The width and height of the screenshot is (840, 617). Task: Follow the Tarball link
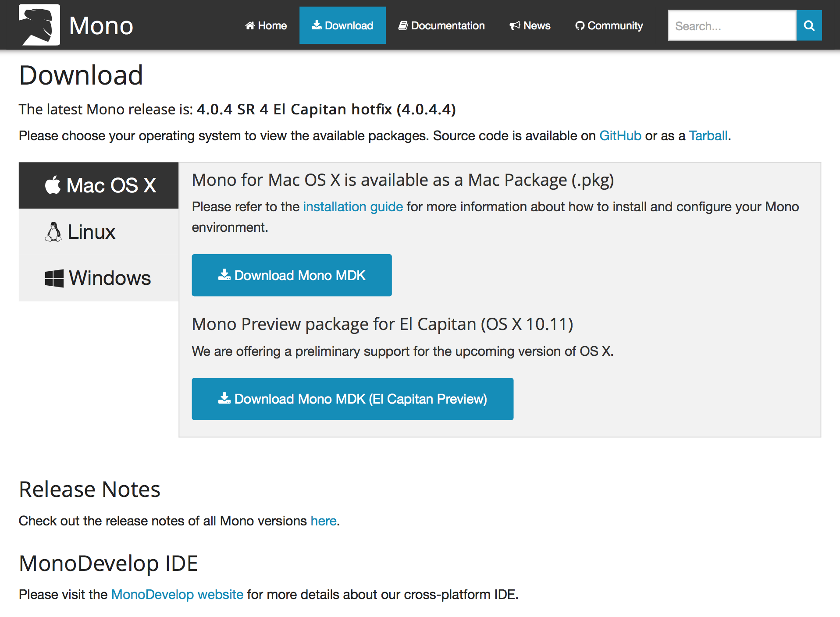(x=708, y=136)
